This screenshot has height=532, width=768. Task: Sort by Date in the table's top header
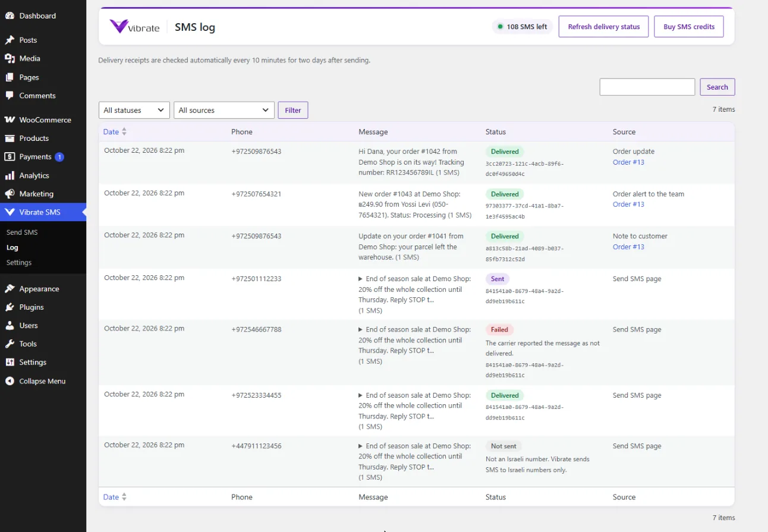[115, 132]
